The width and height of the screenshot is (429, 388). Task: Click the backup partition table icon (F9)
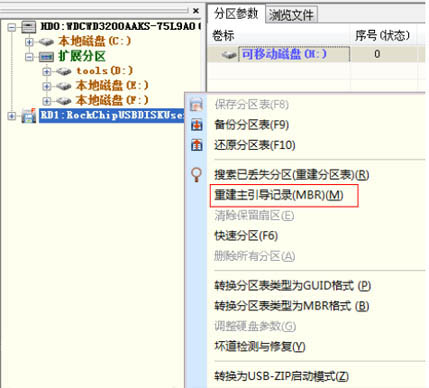[x=197, y=125]
